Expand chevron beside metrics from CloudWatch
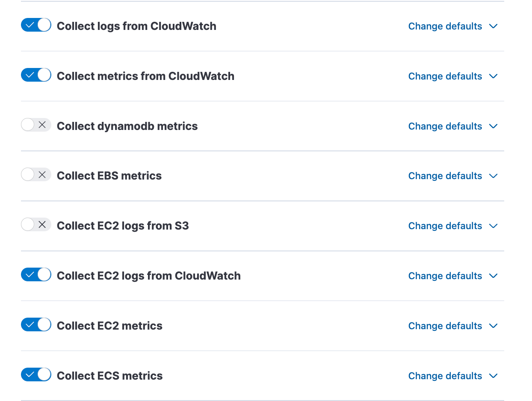Viewport: 532px width, 401px height. point(493,76)
